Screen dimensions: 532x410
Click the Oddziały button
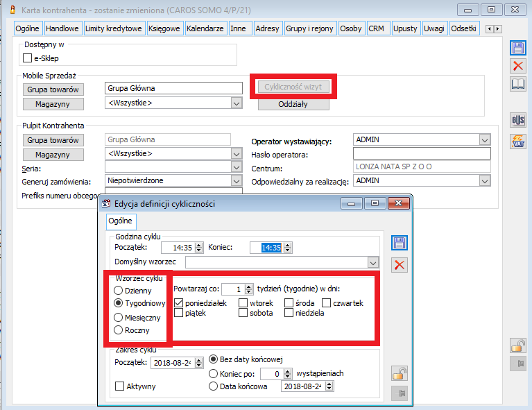click(293, 105)
